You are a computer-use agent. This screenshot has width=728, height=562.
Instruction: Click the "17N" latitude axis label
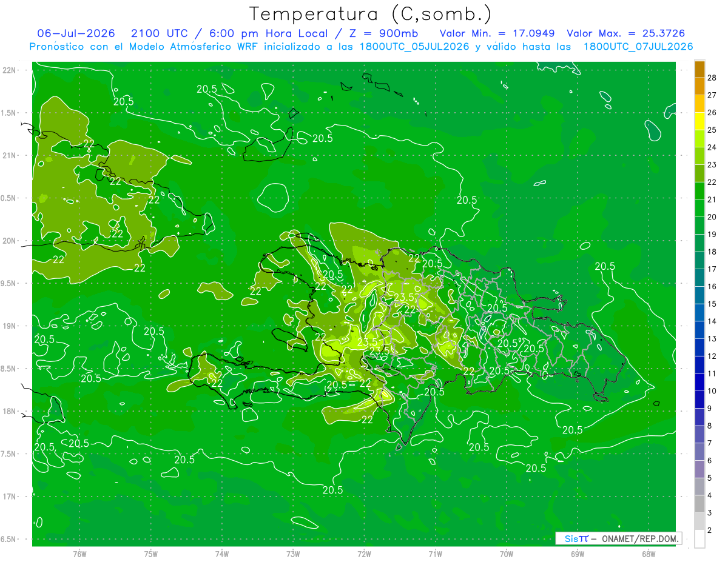(x=9, y=497)
